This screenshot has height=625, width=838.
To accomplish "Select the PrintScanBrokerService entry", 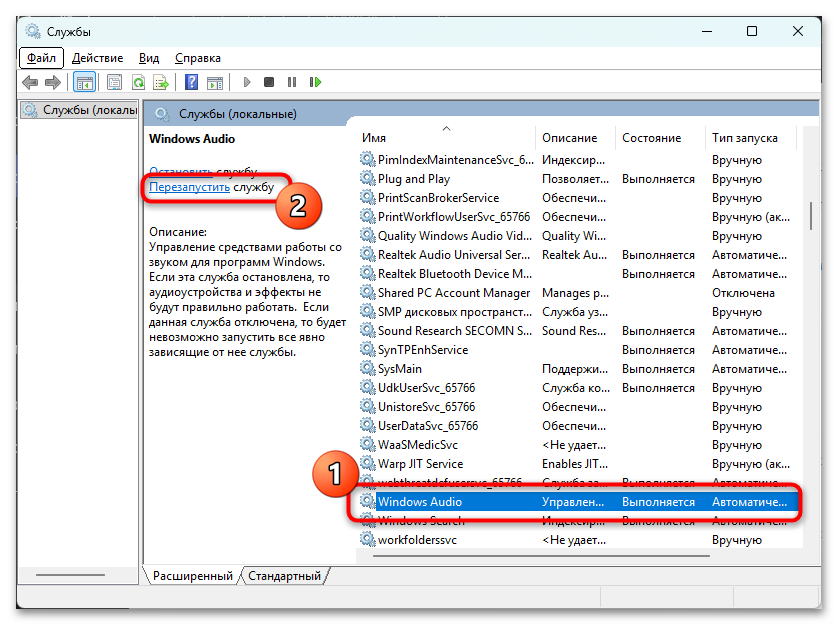I will point(579,198).
